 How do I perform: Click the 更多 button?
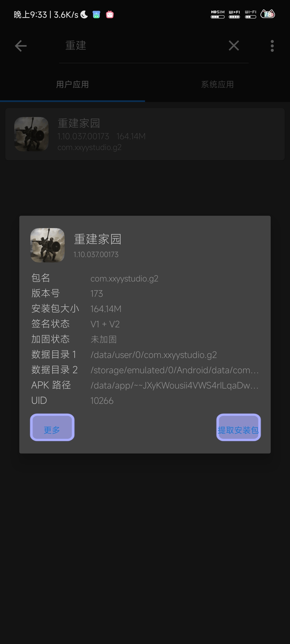pyautogui.click(x=52, y=427)
